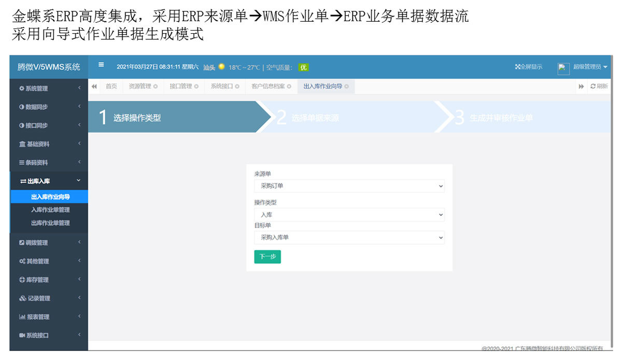Open the 来源单 dropdown

(x=349, y=186)
